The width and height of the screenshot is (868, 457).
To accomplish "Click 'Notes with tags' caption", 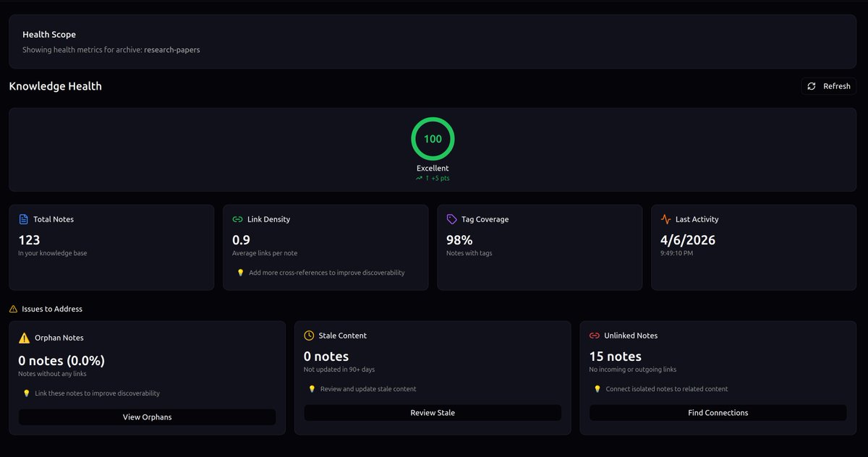I will pyautogui.click(x=469, y=253).
